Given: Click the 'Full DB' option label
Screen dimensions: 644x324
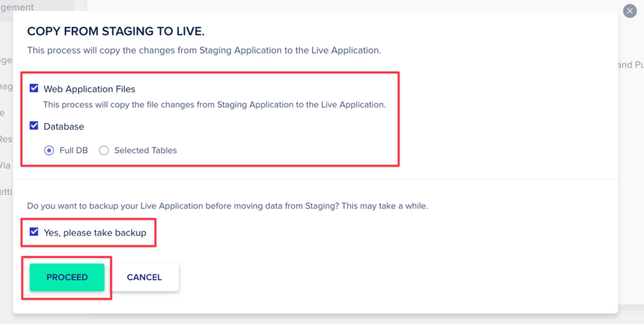Looking at the screenshot, I should (x=74, y=150).
